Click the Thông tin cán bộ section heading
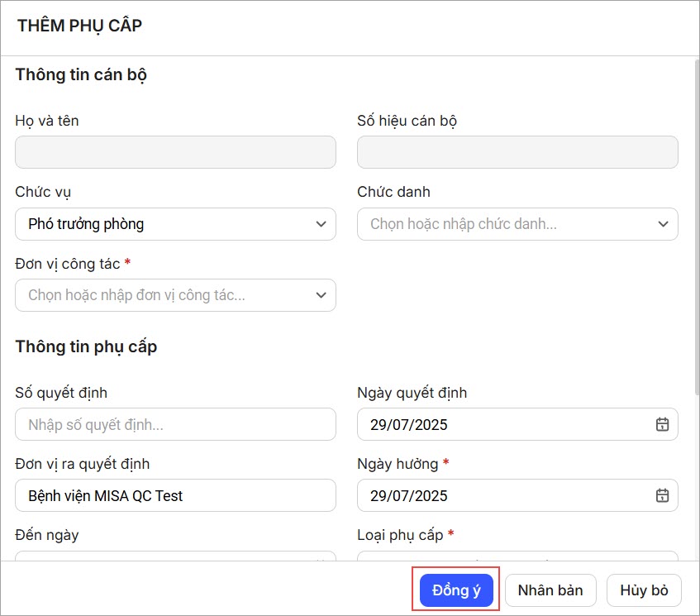Screen dimensions: 700x616 tap(81, 75)
